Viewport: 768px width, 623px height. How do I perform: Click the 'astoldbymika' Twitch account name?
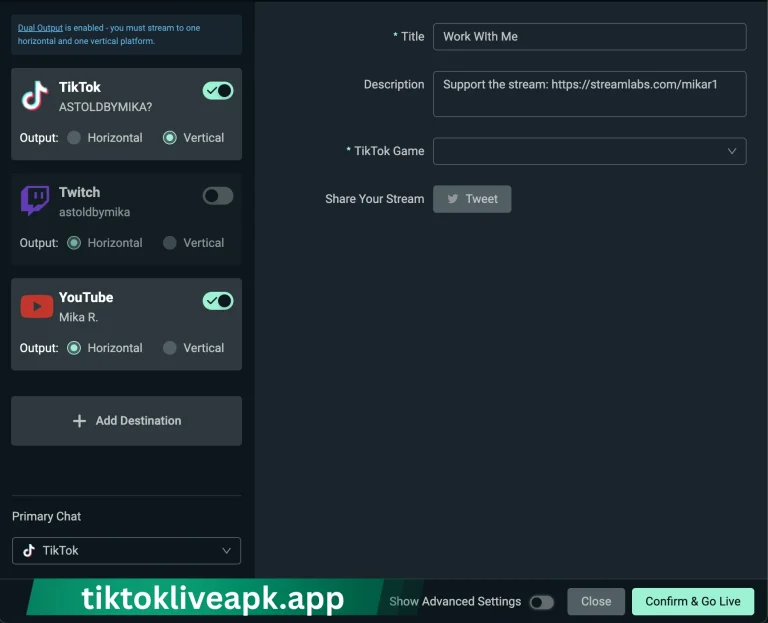click(x=95, y=212)
